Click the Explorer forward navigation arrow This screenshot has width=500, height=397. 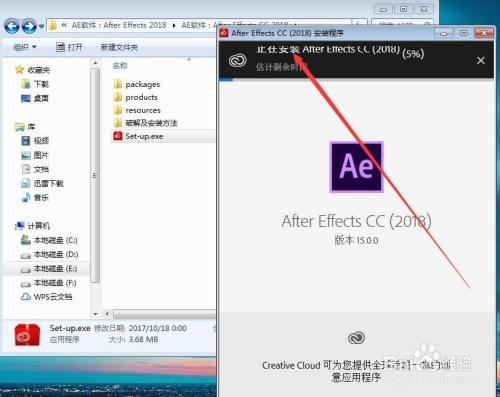click(29, 26)
